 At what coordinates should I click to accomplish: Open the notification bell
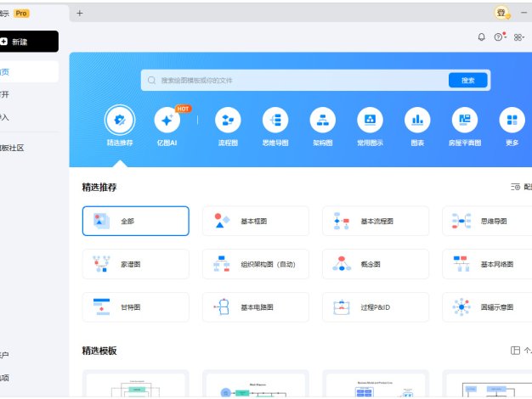coord(481,37)
